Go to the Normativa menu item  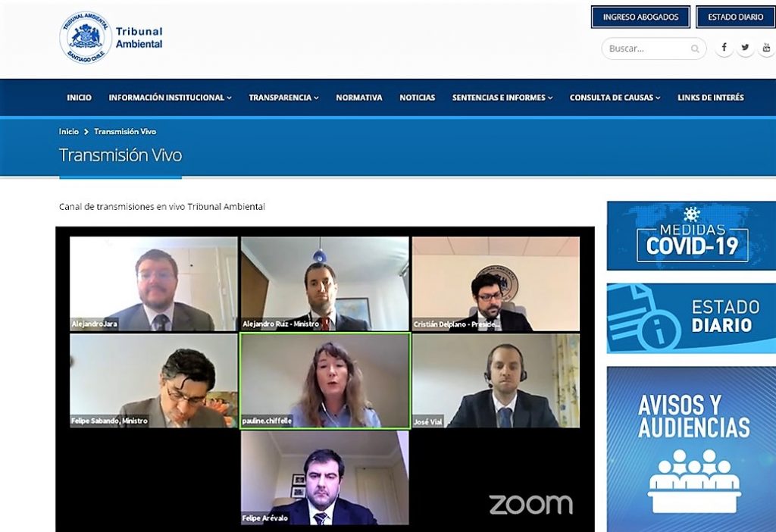click(x=359, y=98)
